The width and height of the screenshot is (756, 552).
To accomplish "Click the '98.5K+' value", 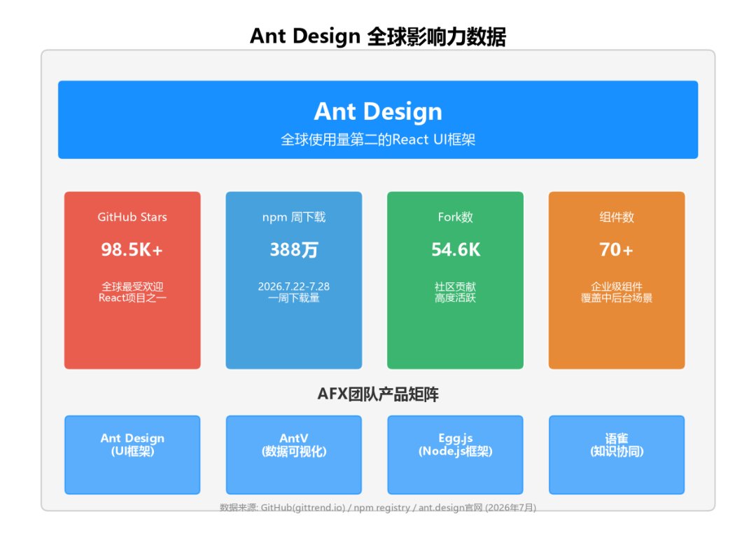I will tap(132, 249).
